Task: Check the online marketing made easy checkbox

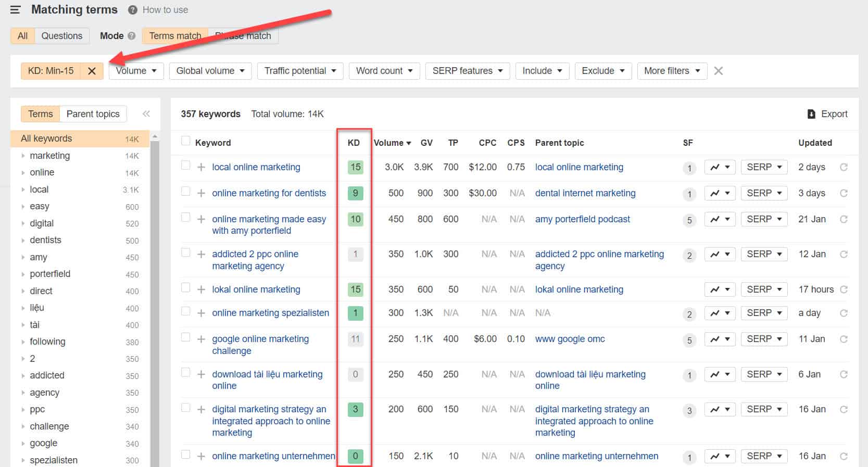Action: click(x=185, y=217)
